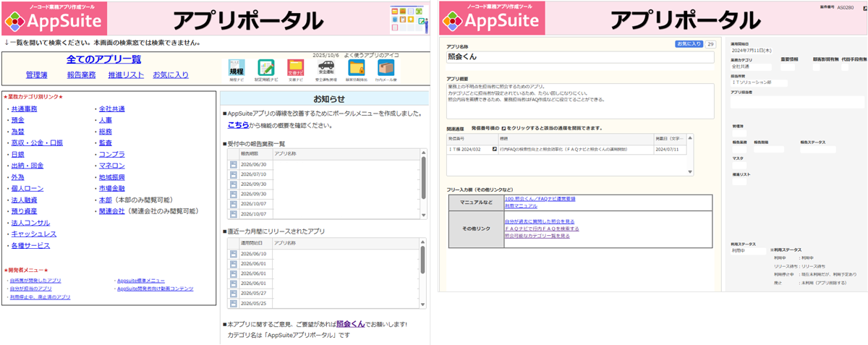Open 日銀 category
The height and width of the screenshot is (345, 868).
pos(18,154)
